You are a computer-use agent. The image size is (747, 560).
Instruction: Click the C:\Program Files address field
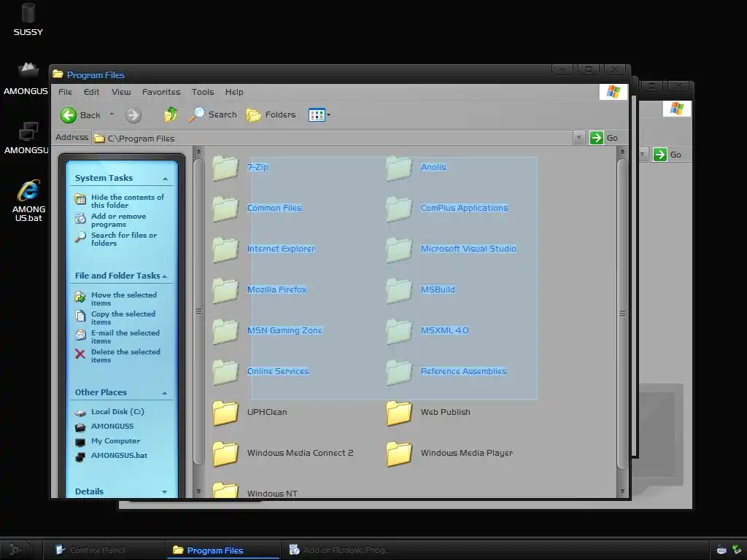pyautogui.click(x=333, y=138)
